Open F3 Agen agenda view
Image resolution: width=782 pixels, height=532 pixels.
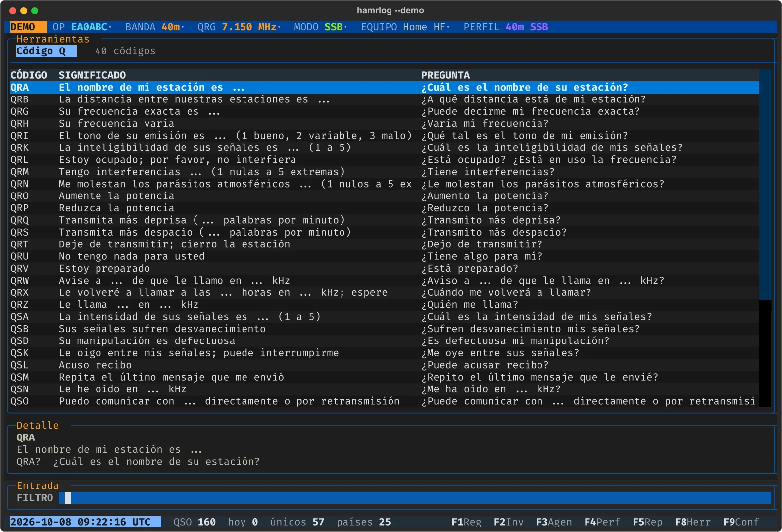pyautogui.click(x=554, y=522)
